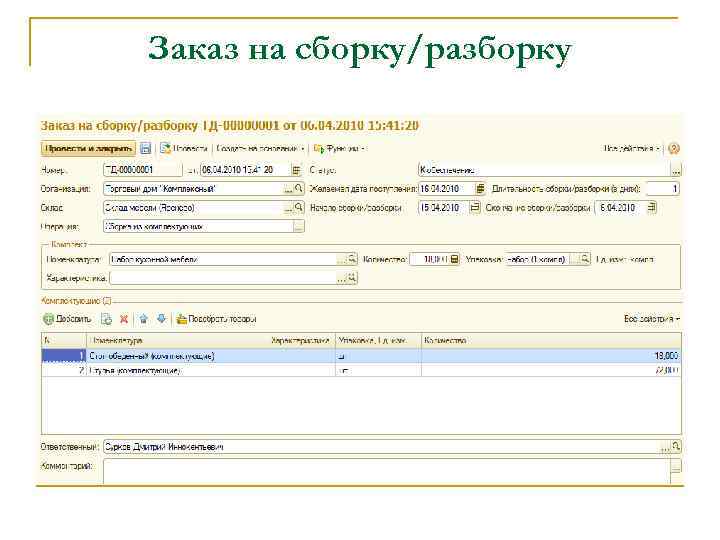The width and height of the screenshot is (720, 540).
Task: Open calendar for Желаемая дата поступления
Action: point(480,189)
